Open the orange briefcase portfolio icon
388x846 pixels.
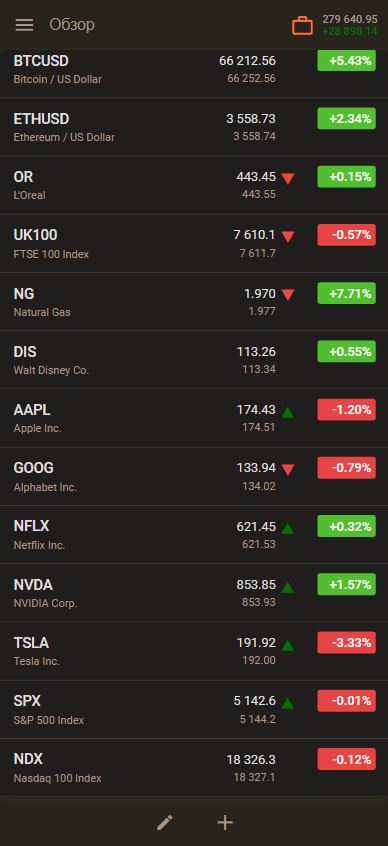point(302,25)
